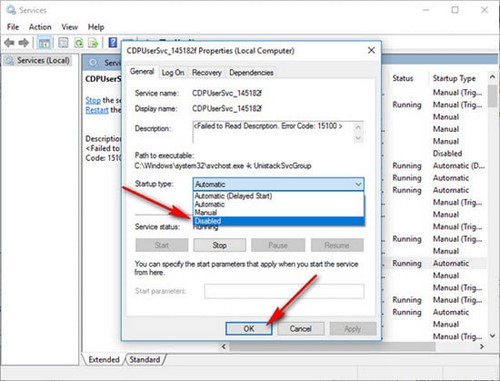Switch to the Recovery tab

click(x=207, y=73)
